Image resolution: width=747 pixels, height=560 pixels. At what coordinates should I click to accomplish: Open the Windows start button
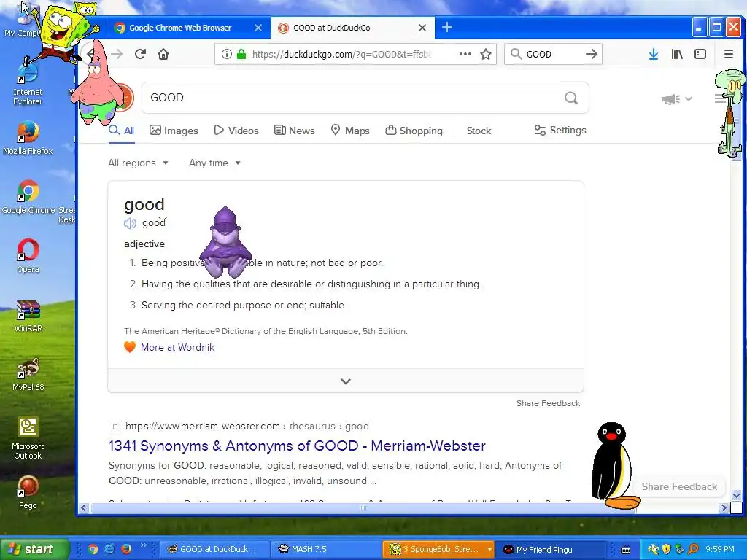pyautogui.click(x=34, y=549)
